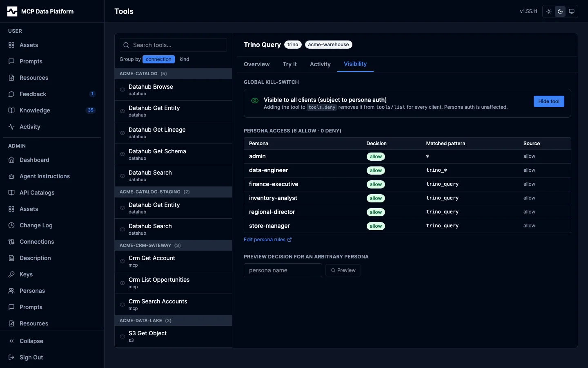Open Keys via its key icon
Viewport: 588px width, 368px height.
click(x=11, y=274)
